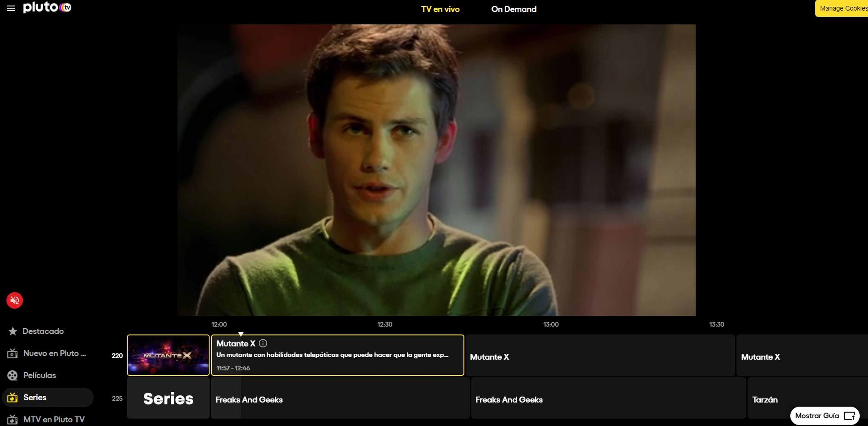This screenshot has width=868, height=426.
Task: Switch to TV en vivo tab
Action: [440, 9]
